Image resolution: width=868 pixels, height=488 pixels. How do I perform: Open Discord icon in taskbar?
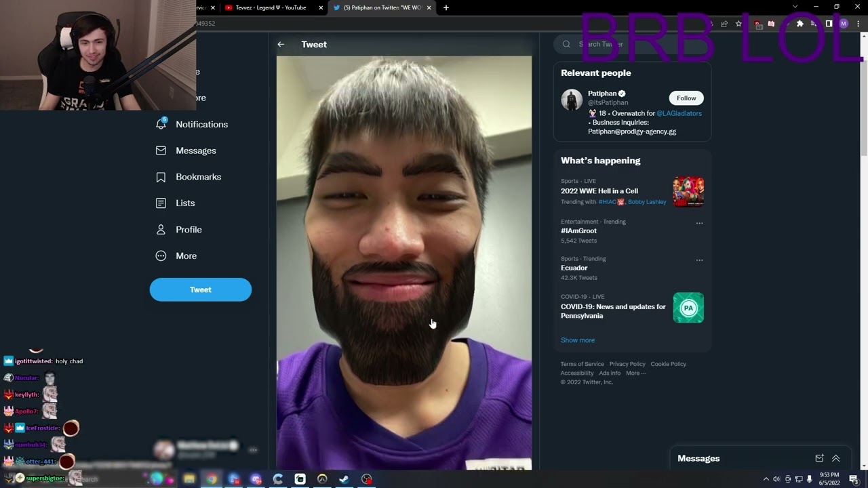(256, 479)
